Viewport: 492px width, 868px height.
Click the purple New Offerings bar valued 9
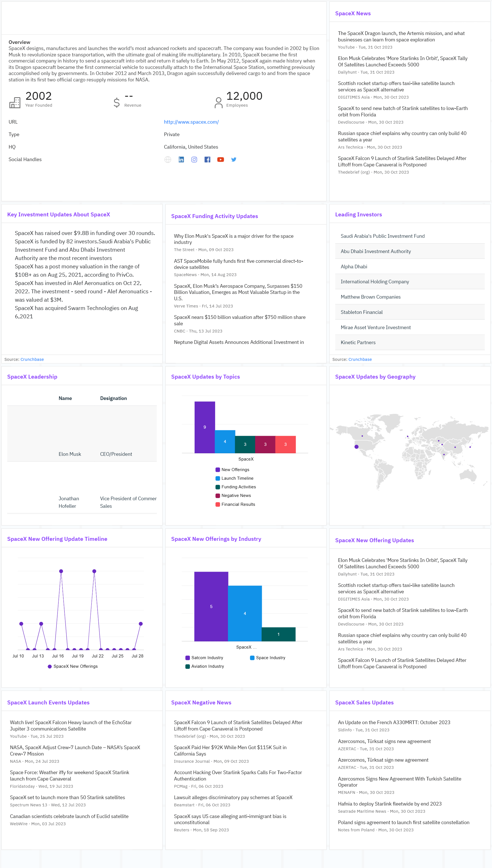(205, 427)
